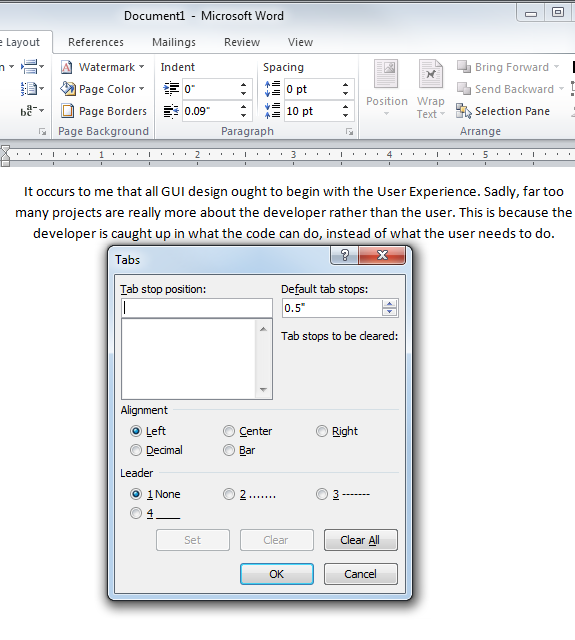Click the Page Color paint bucket icon
The height and width of the screenshot is (640, 575).
pyautogui.click(x=67, y=89)
